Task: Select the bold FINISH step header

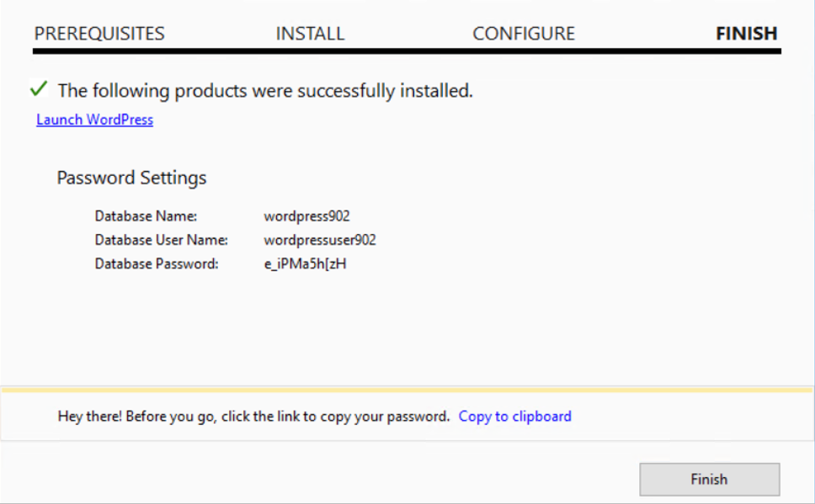Action: (x=747, y=34)
